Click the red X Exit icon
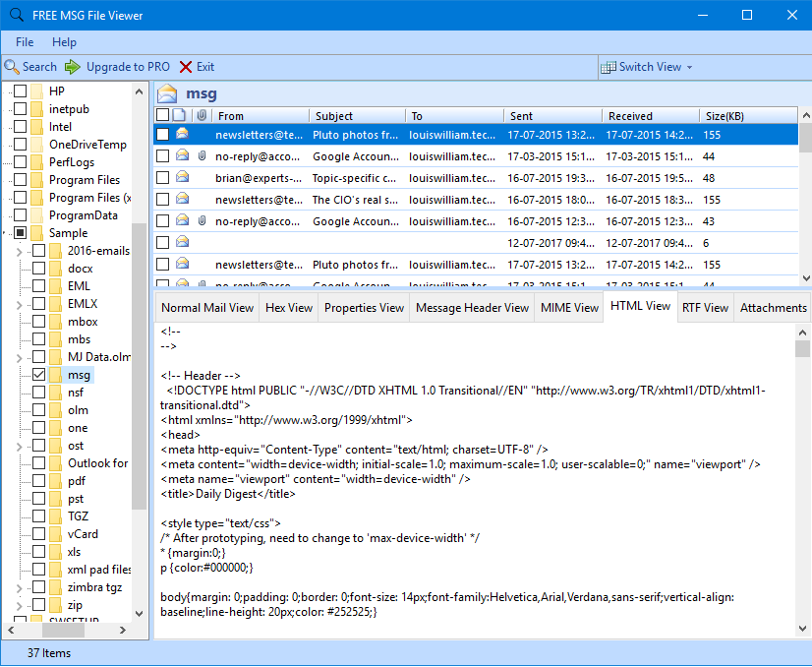The image size is (812, 667). click(x=184, y=66)
